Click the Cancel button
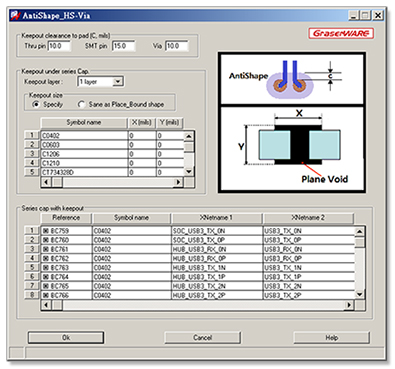The width and height of the screenshot is (395, 369). pos(202,338)
